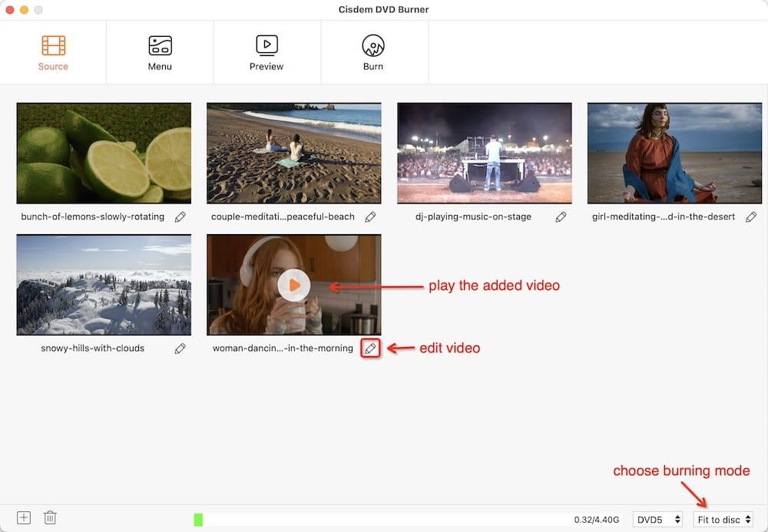Edit the woman-dancing video with the pencil icon

[370, 348]
